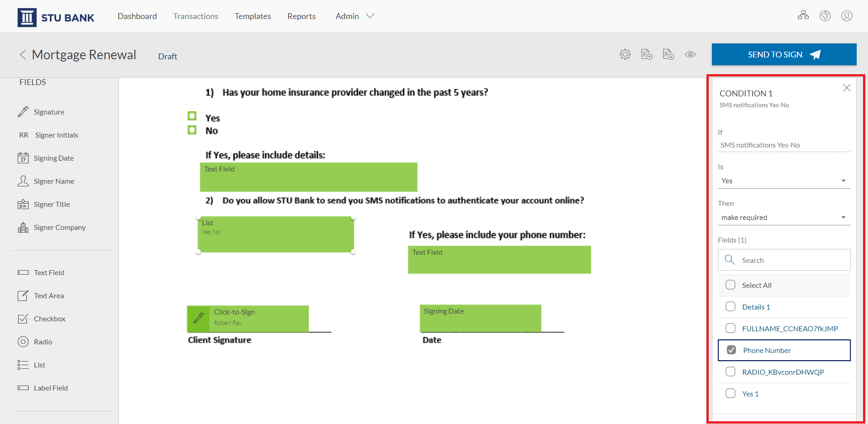Click the Click-to-Sign Robert Ray field
The image size is (868, 424).
coord(248,319)
